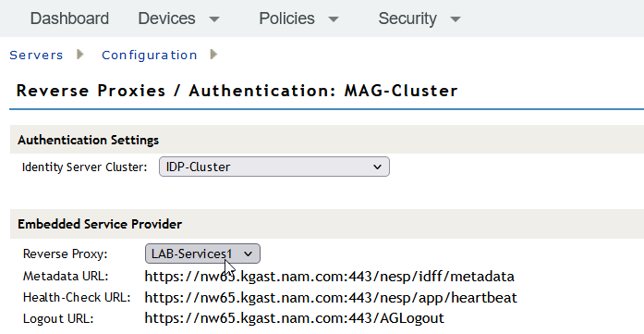This screenshot has width=644, height=334.
Task: Expand the arrow next to Security
Action: click(x=456, y=19)
